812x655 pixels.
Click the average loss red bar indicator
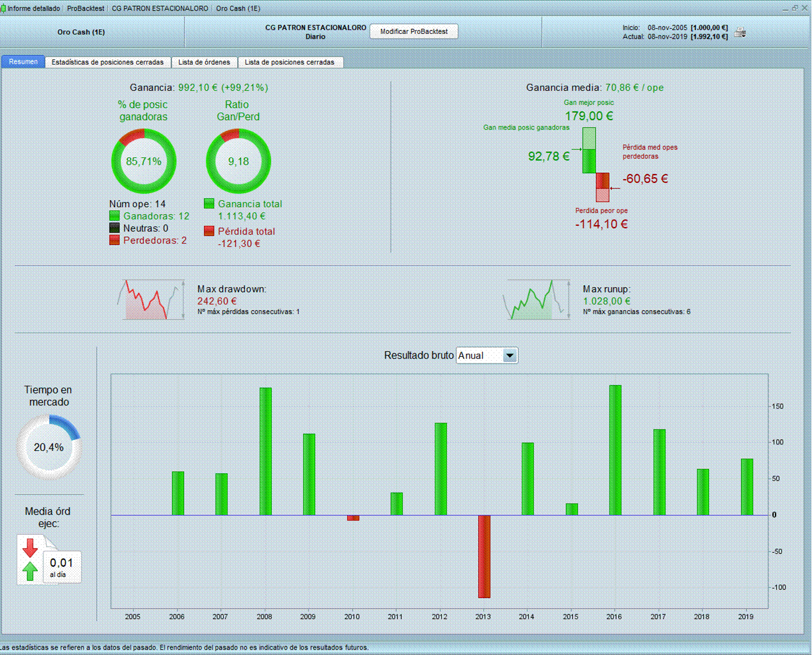click(602, 187)
